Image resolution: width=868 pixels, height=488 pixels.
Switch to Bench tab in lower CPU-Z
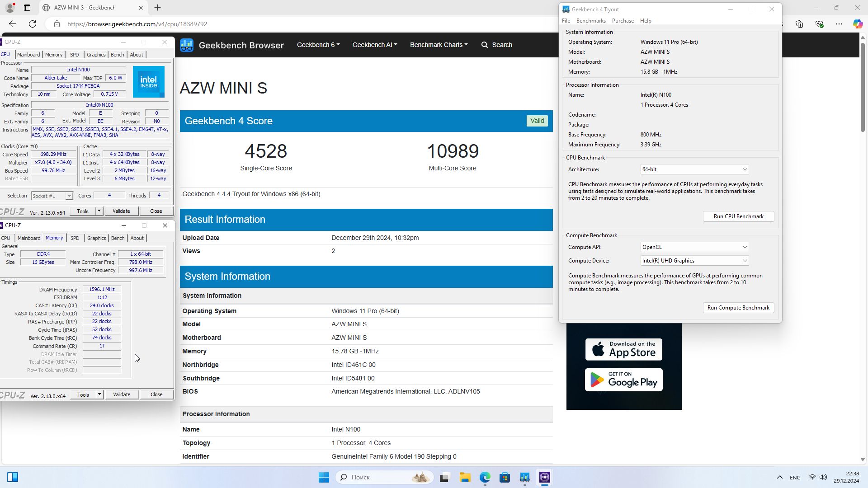118,238
